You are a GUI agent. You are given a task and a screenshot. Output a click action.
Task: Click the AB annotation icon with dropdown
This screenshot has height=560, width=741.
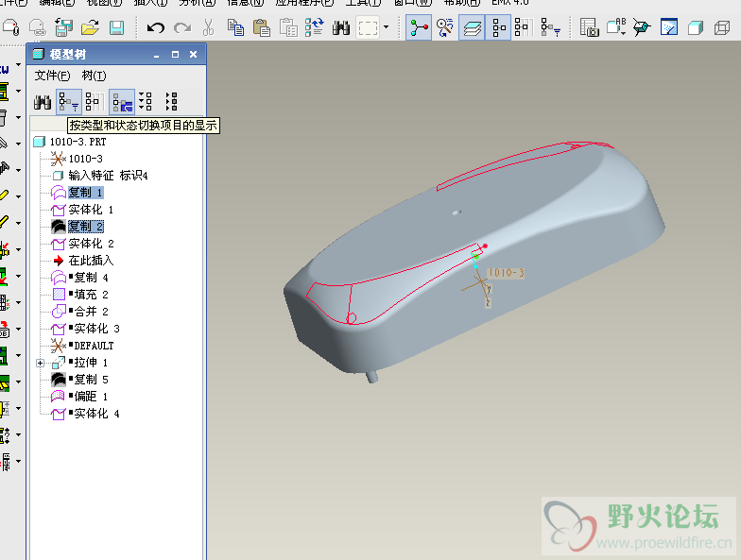(616, 28)
